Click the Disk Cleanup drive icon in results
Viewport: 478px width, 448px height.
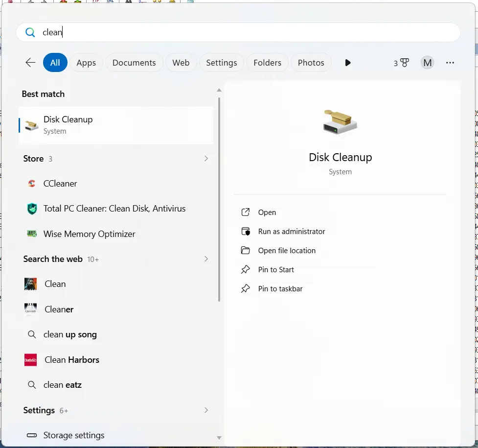point(31,125)
